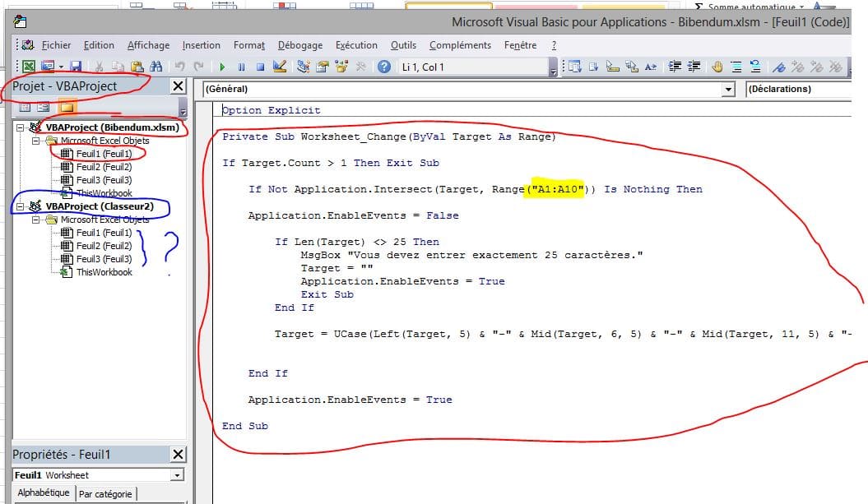This screenshot has height=504, width=868.
Task: Click the Option Explicit code line
Action: [272, 110]
